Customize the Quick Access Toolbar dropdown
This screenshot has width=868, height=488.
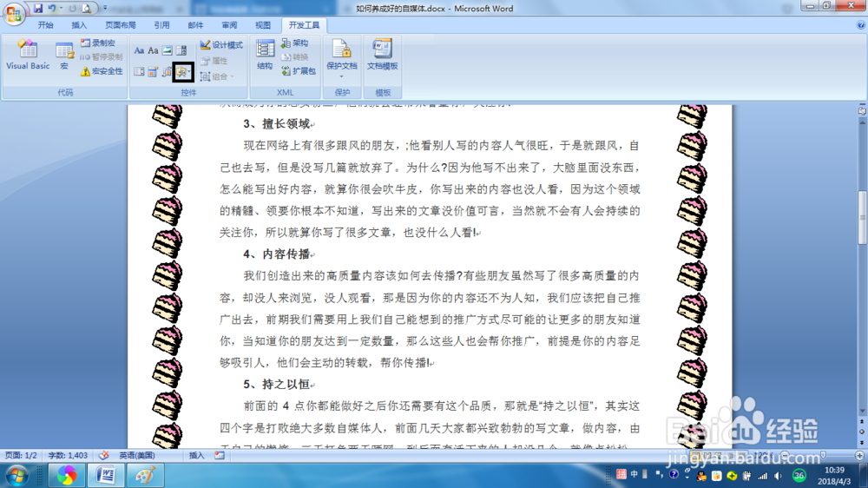click(105, 9)
